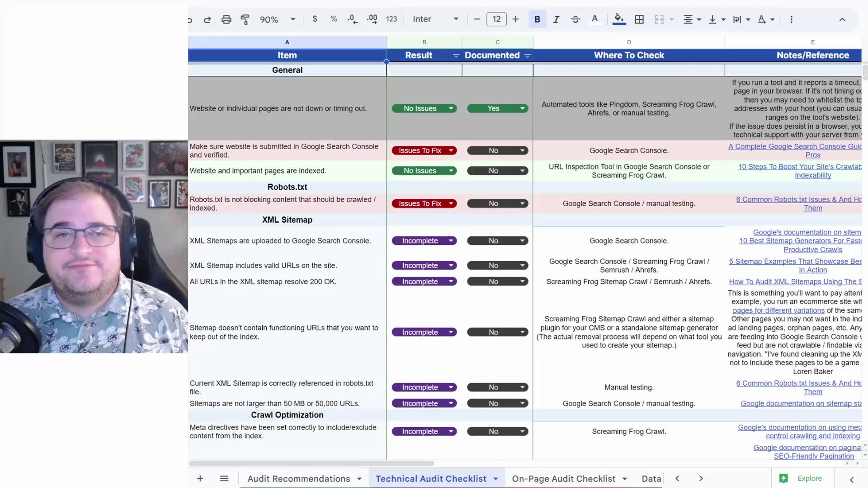Open the fill color bucket tool
This screenshot has width=868, height=488.
tap(619, 19)
